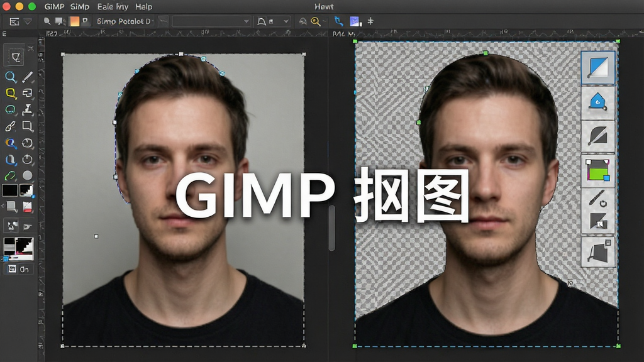Click the small picture button at toolbox bottom
The width and height of the screenshot is (644, 362).
click(12, 269)
